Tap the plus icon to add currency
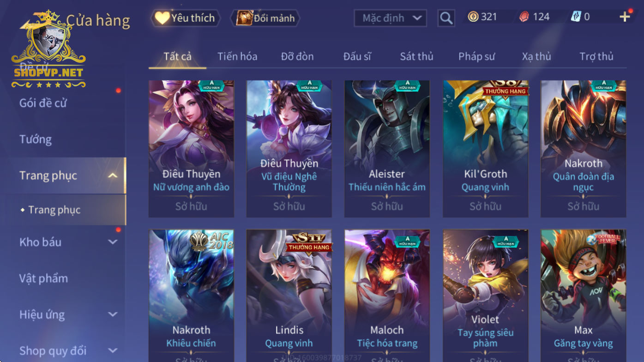The height and width of the screenshot is (362, 644). [x=625, y=17]
